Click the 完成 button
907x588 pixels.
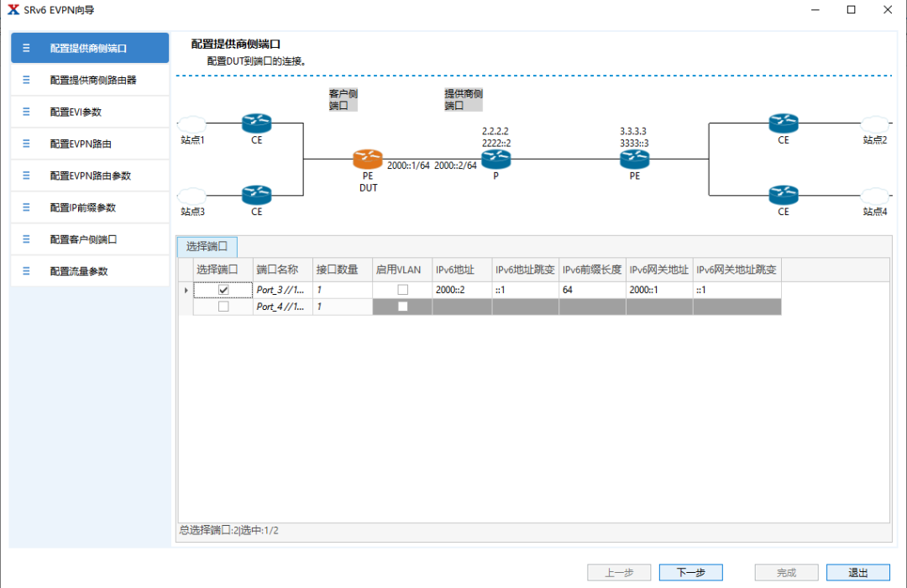(786, 572)
